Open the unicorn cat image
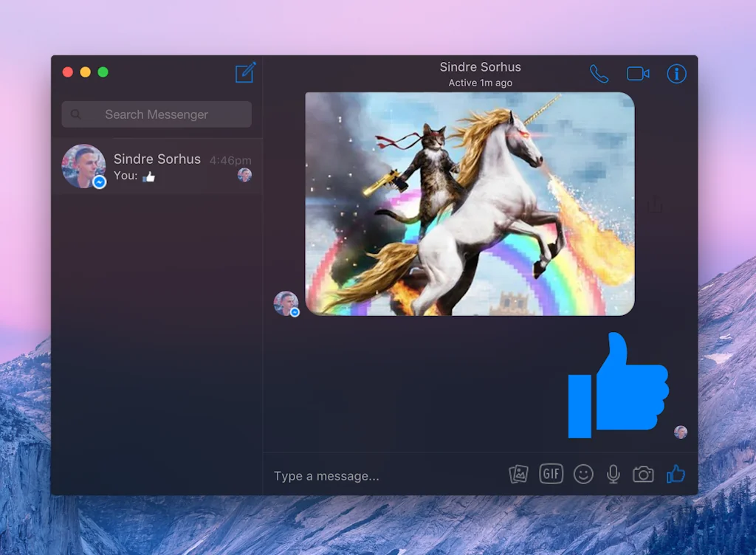Image resolution: width=756 pixels, height=555 pixels. 470,204
